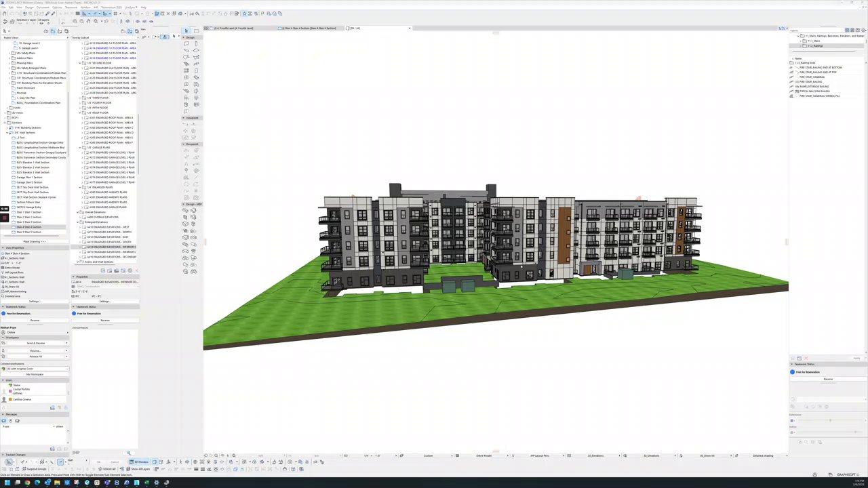Screen dimensions: 868x488
Task: Open the Help menu
Action: coord(143,7)
